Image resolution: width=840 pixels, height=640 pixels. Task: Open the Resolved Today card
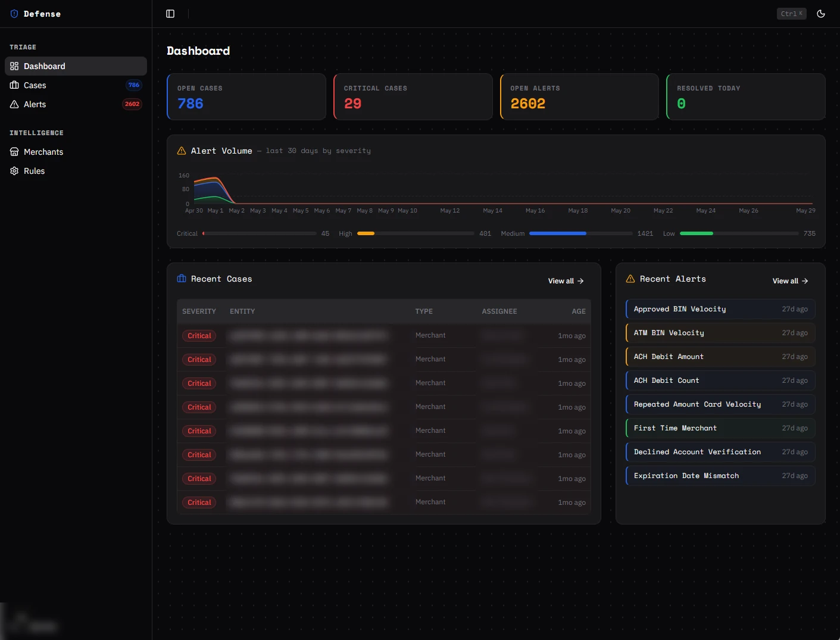tap(746, 96)
